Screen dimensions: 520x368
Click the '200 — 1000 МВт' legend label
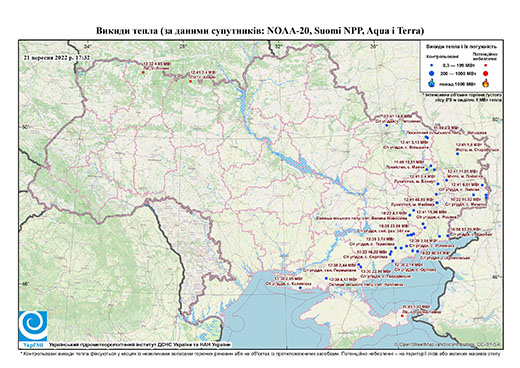pyautogui.click(x=458, y=73)
